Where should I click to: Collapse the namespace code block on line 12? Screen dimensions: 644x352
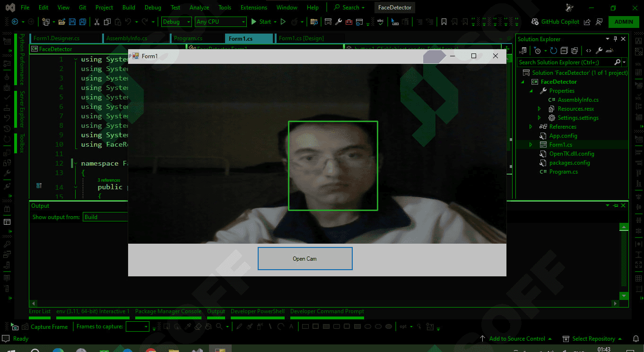pyautogui.click(x=75, y=163)
